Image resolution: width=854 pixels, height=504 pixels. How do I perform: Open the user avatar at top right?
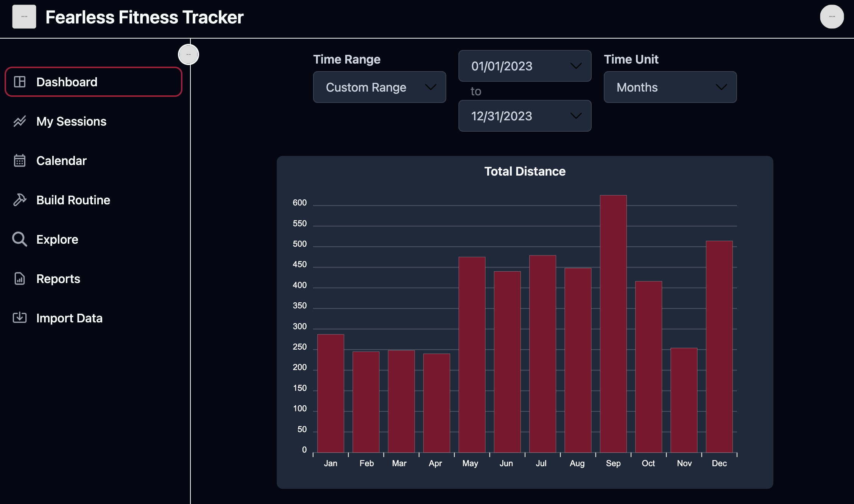pyautogui.click(x=832, y=17)
